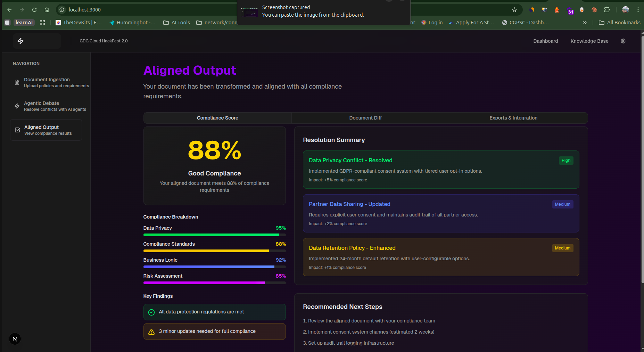644x352 pixels.
Task: Click the Next.js dev tools badge
Action: pos(15,339)
